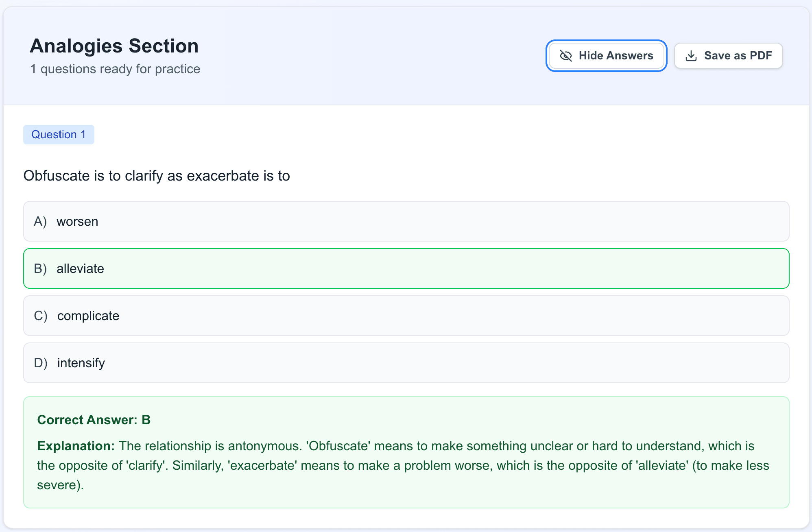Click the "Hide Answers" button text
This screenshot has height=532, width=812.
pyautogui.click(x=616, y=56)
